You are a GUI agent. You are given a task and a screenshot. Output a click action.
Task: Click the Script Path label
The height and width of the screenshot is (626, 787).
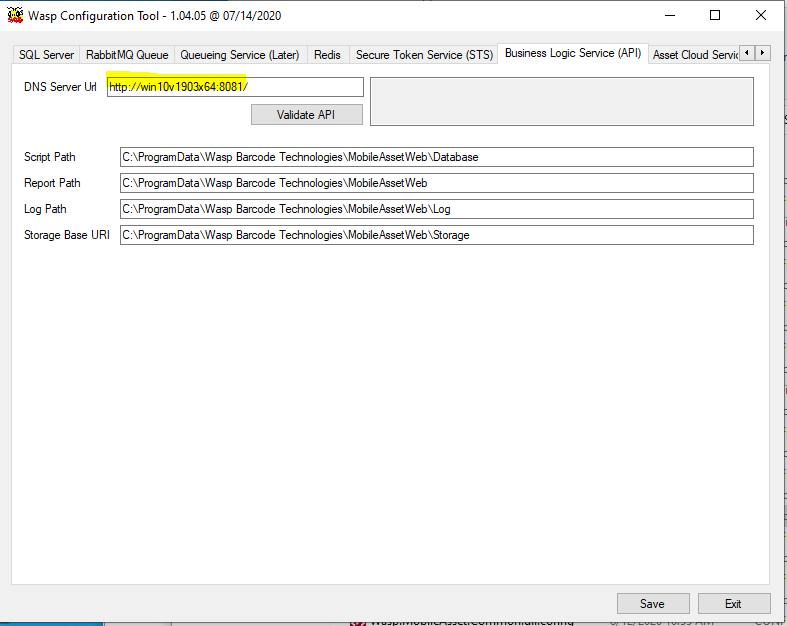click(50, 157)
